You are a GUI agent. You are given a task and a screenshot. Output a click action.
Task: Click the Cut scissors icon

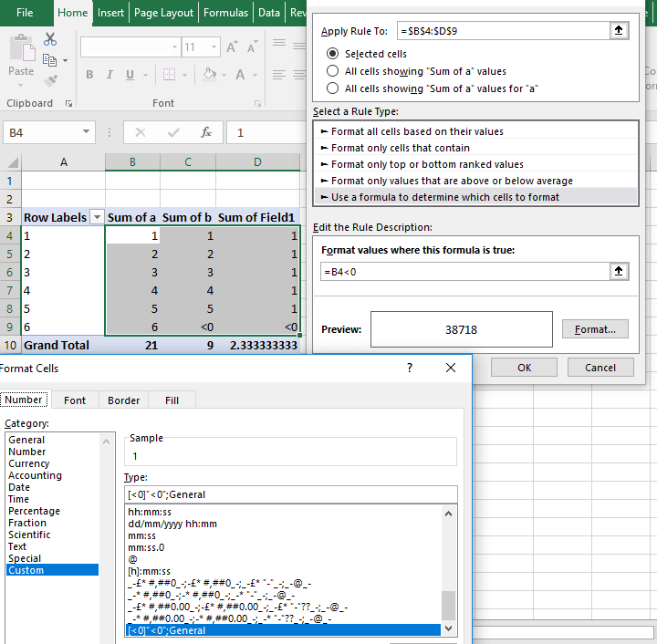point(50,39)
